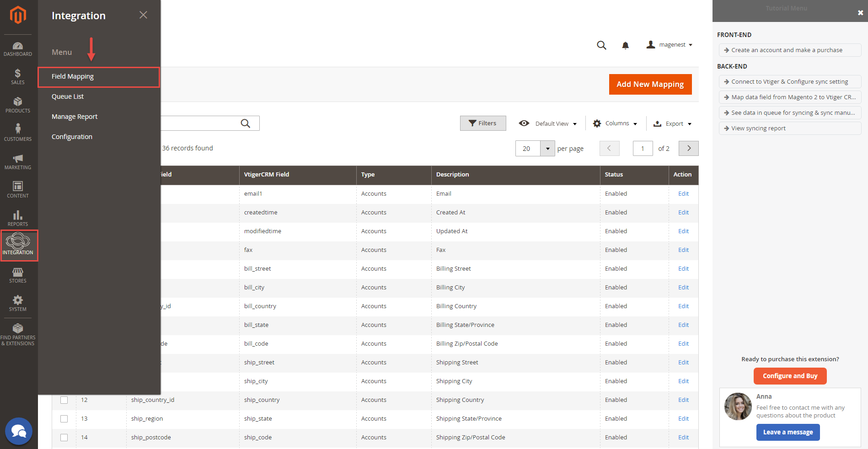Open the per page count dropdown
Image resolution: width=868 pixels, height=449 pixels.
547,149
